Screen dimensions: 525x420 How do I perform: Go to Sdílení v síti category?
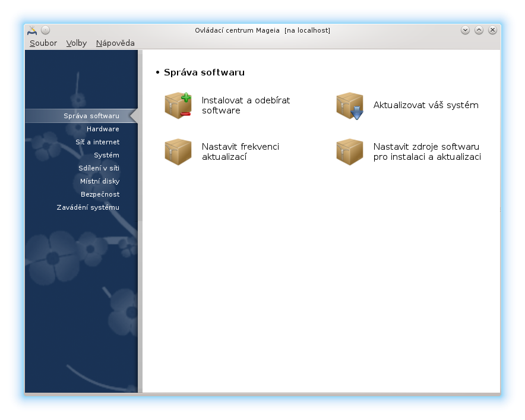coord(99,168)
